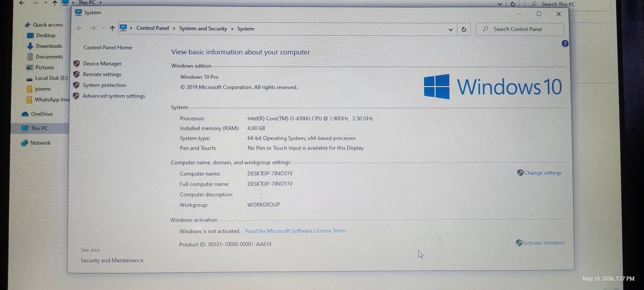The image size is (644, 290).
Task: Click shield icon beside Advanced system settings
Action: pyautogui.click(x=76, y=96)
